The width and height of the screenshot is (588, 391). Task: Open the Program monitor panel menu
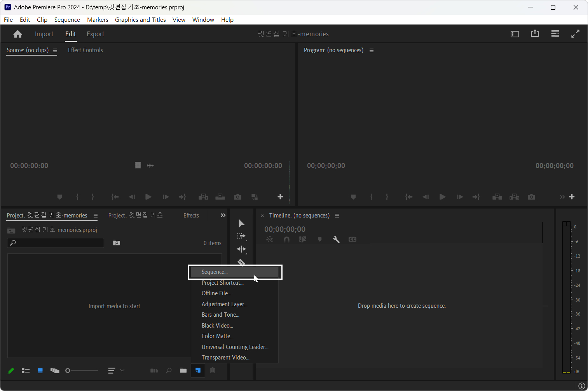click(x=372, y=50)
